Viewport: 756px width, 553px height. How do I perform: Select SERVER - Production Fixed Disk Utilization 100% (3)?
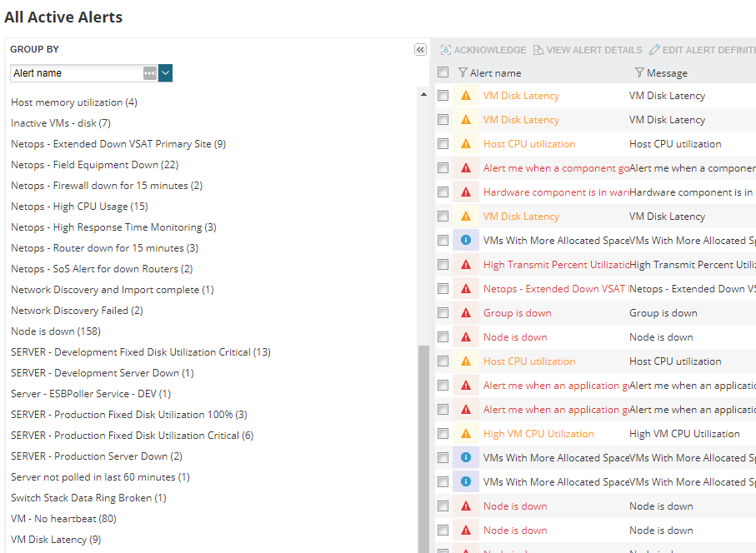129,414
